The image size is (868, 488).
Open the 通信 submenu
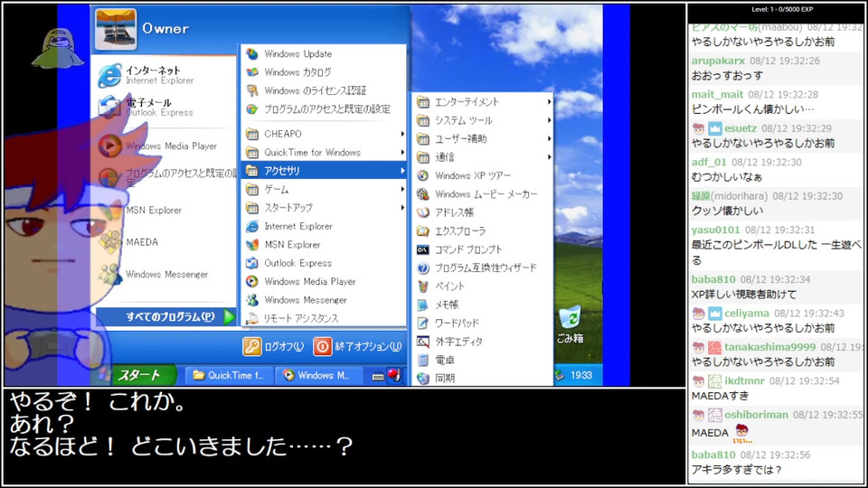coord(483,157)
